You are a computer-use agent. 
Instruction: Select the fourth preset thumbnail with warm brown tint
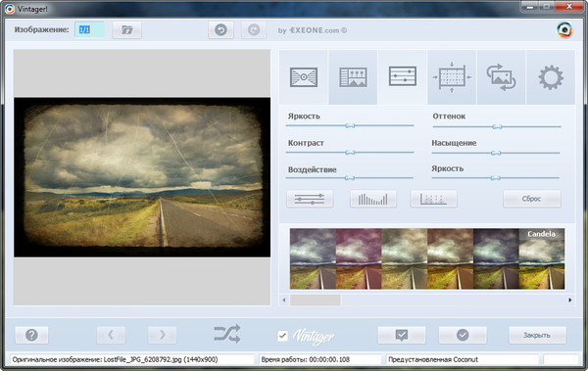pyautogui.click(x=450, y=258)
